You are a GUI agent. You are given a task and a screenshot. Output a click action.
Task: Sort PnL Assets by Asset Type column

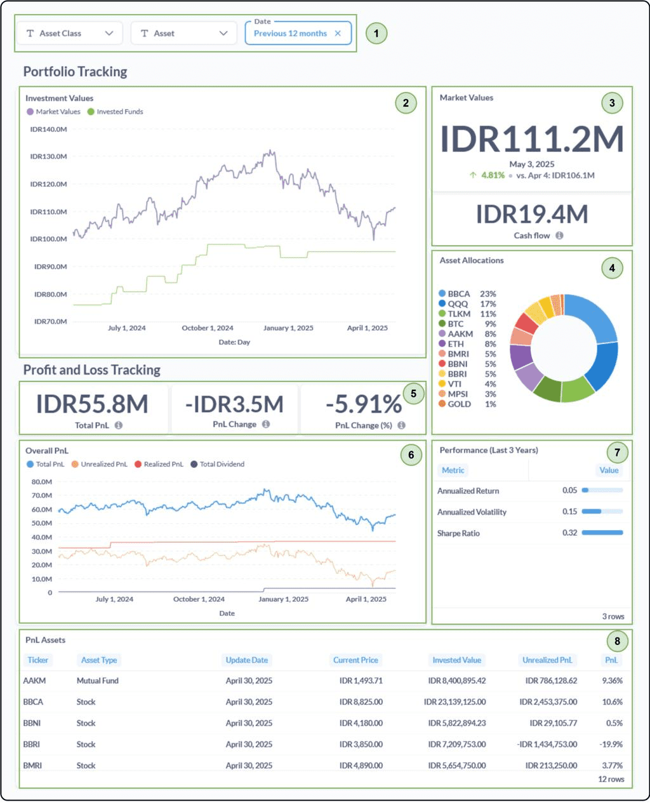coord(99,660)
